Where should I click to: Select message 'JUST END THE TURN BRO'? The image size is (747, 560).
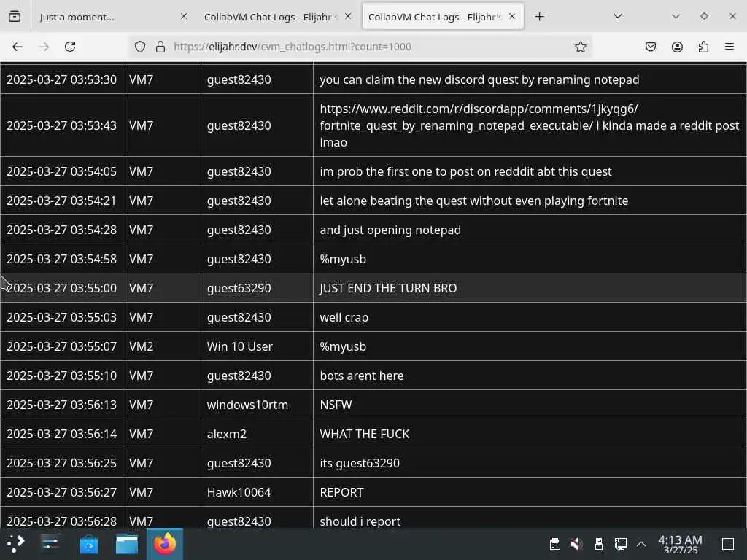[388, 288]
